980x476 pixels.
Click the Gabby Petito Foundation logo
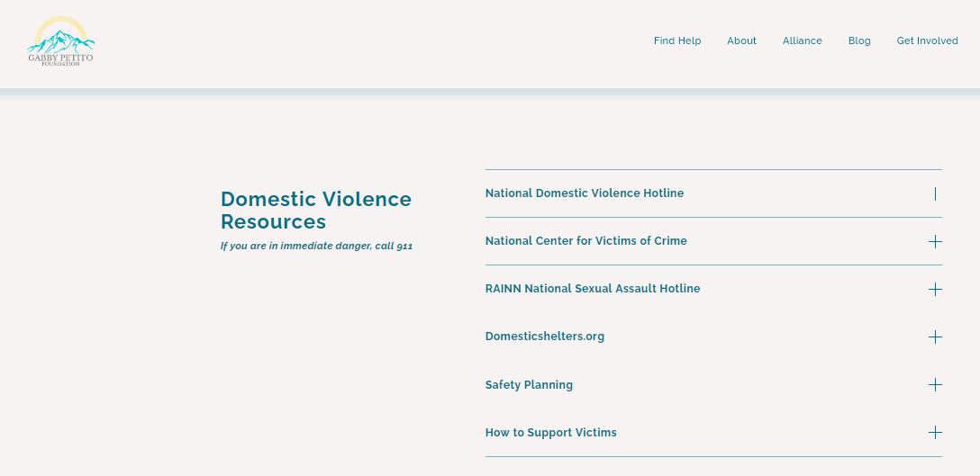[x=60, y=41]
